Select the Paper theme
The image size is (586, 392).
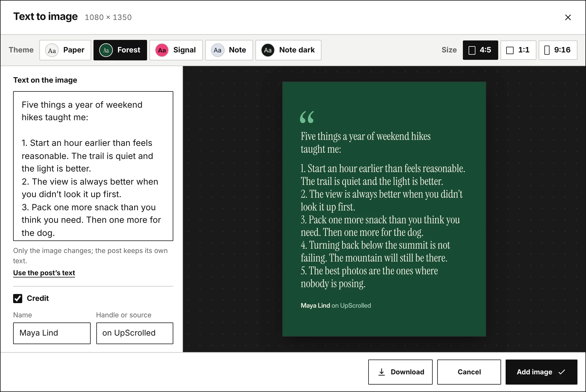click(65, 50)
